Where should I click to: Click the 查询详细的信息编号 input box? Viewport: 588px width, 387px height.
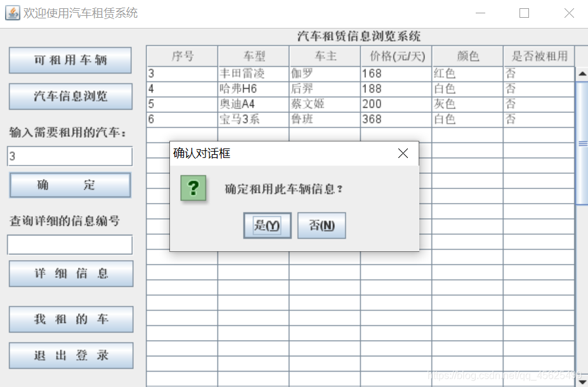(70, 244)
